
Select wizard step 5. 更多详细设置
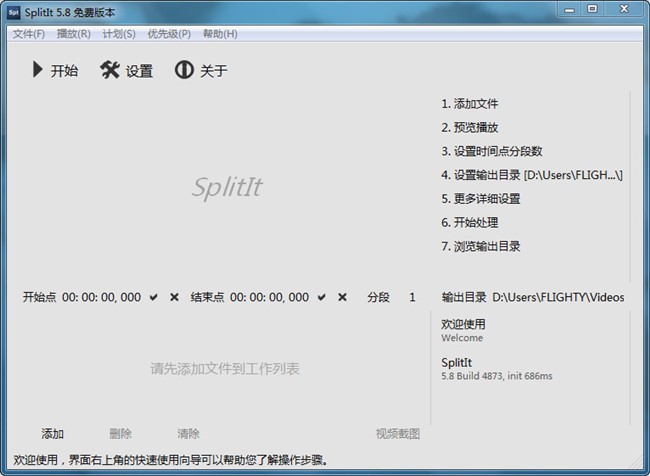pos(481,199)
